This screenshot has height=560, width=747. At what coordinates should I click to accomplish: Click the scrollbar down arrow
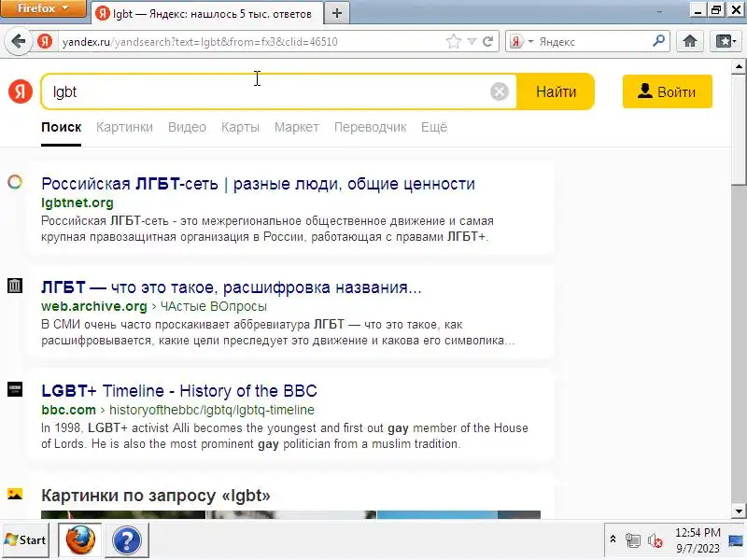[x=739, y=511]
